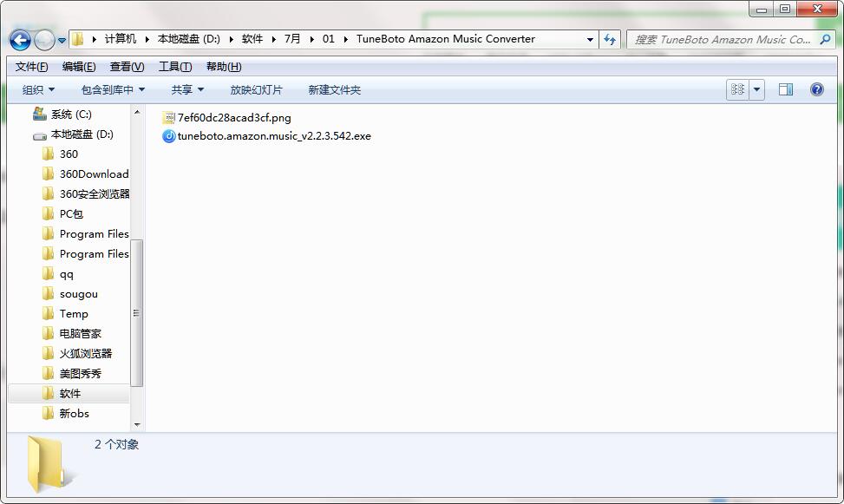Expand the arrow after 软件 breadcrumb
Viewport: 844px width, 504px height.
pyautogui.click(x=273, y=39)
